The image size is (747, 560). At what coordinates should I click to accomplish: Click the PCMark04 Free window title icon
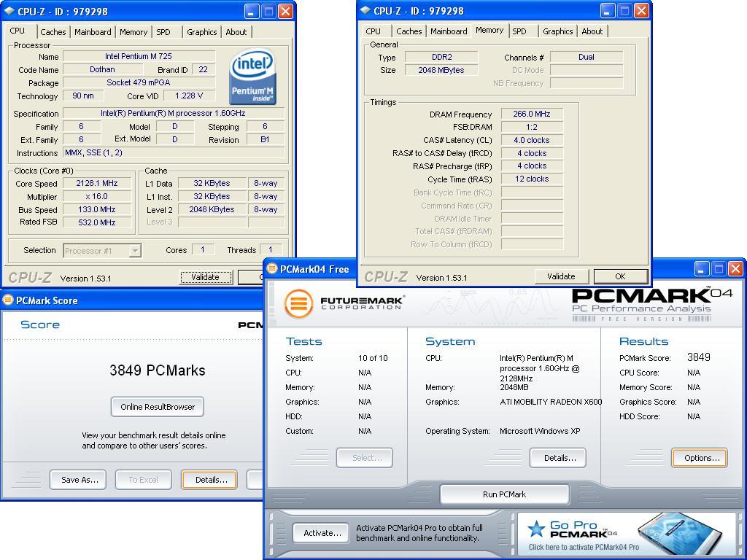[x=271, y=268]
